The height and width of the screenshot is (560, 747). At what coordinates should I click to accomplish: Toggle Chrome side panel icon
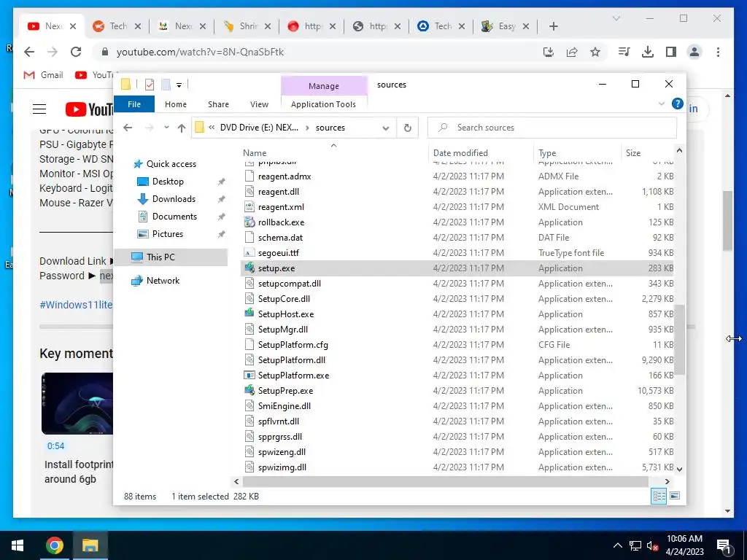click(x=671, y=52)
